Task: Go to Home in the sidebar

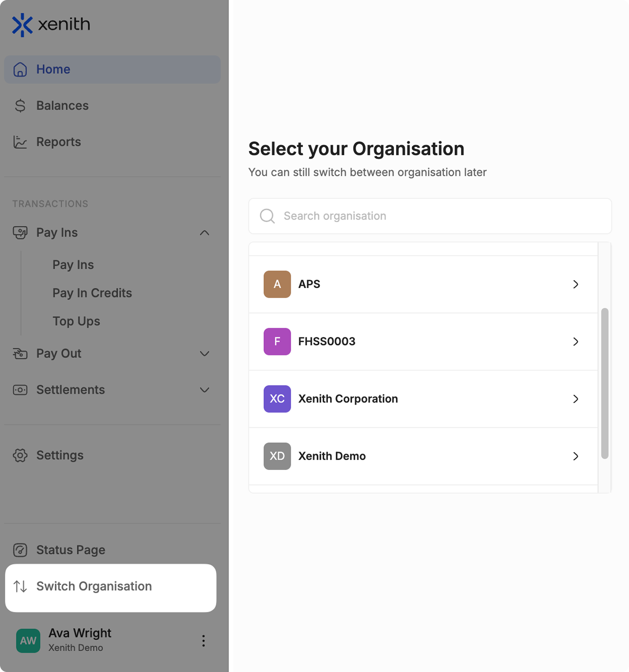Action: (x=112, y=69)
